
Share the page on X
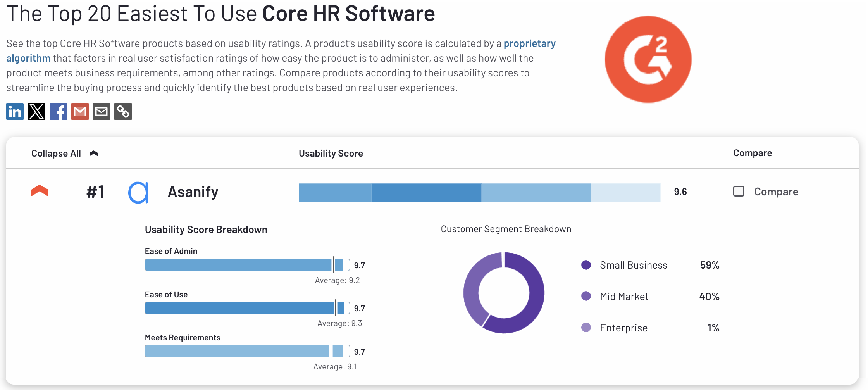36,111
